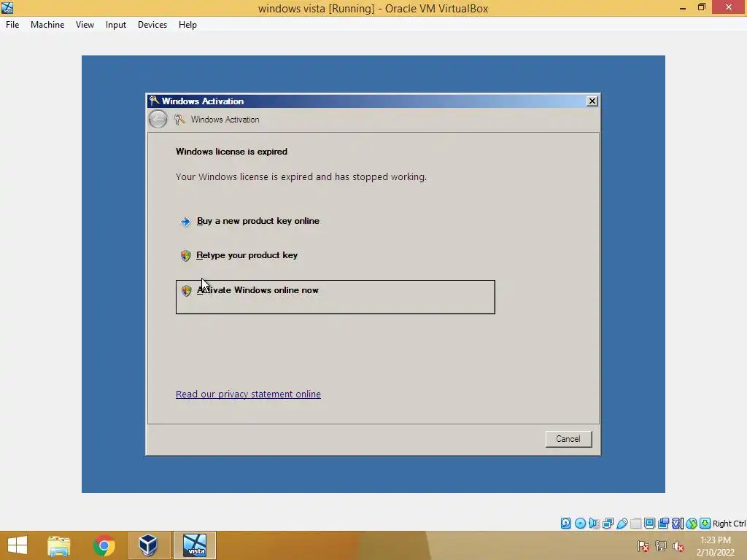
Task: Click the round back arrow button
Action: click(x=158, y=120)
